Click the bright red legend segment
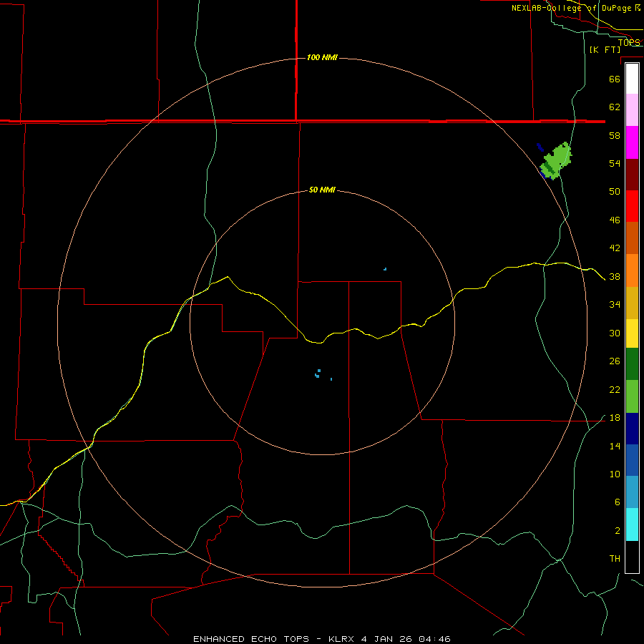This screenshot has height=644, width=644. 632,207
